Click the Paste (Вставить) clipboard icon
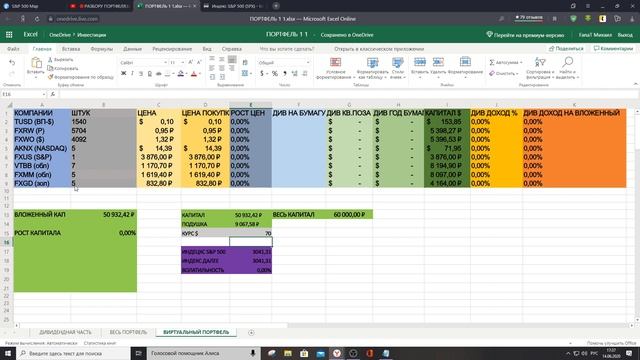The image size is (640, 360). (x=36, y=62)
